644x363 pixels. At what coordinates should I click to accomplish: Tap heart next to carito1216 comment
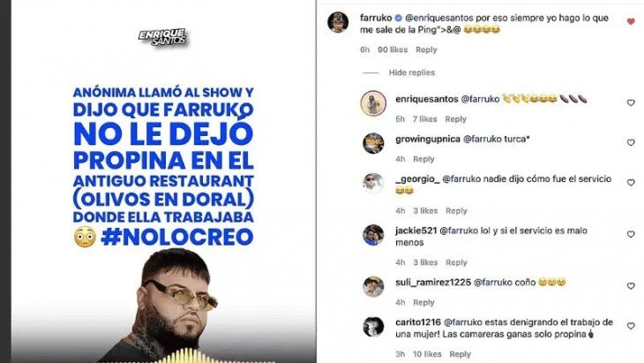click(x=631, y=326)
